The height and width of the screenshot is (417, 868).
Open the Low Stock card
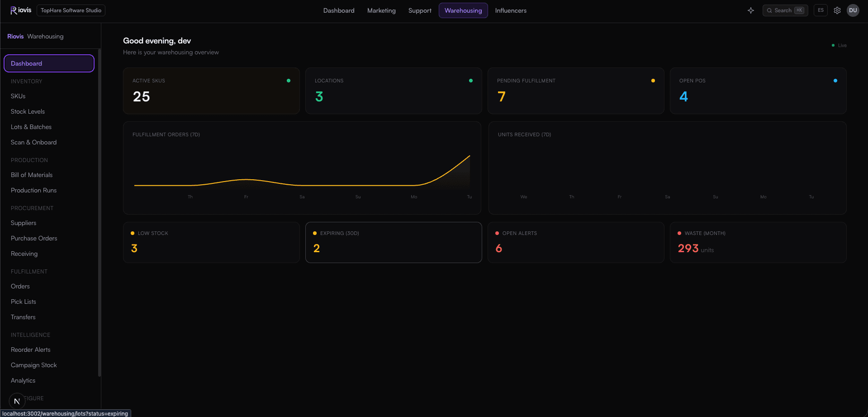click(211, 242)
